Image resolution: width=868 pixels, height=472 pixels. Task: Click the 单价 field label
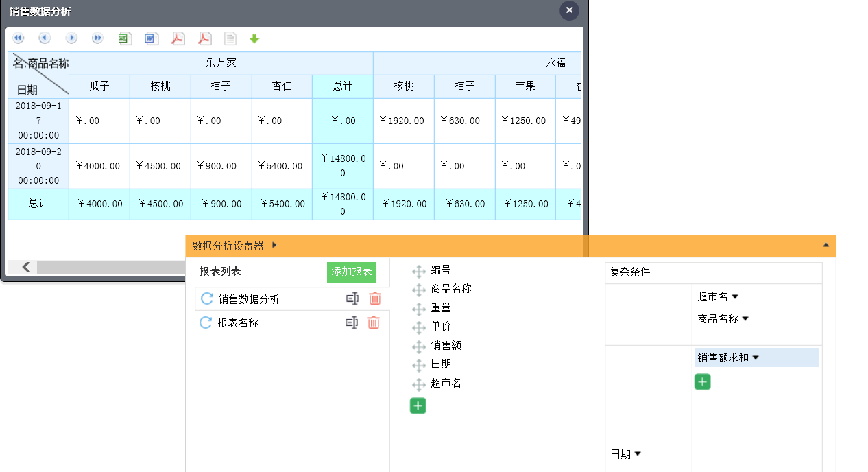(x=441, y=327)
